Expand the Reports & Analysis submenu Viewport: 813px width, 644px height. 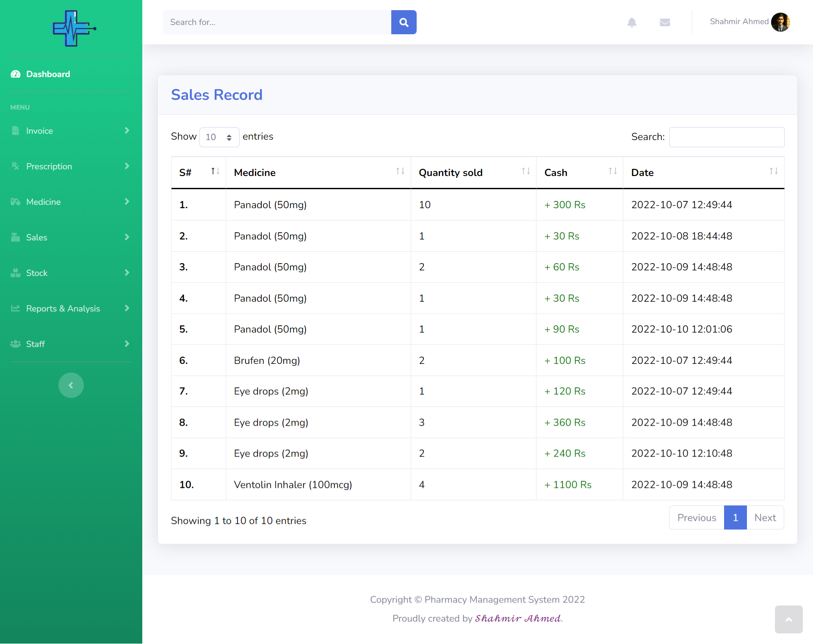tap(71, 308)
